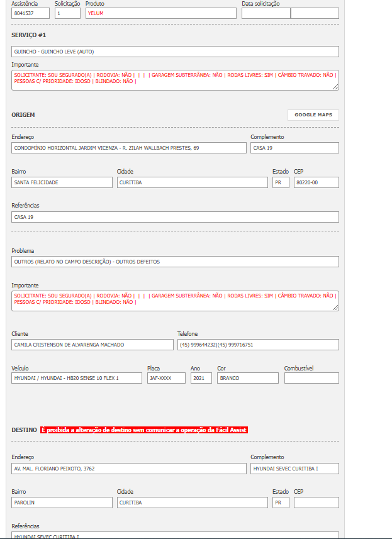
Task: Grab resize handle of Importante textarea below Problema
Action: click(x=335, y=308)
